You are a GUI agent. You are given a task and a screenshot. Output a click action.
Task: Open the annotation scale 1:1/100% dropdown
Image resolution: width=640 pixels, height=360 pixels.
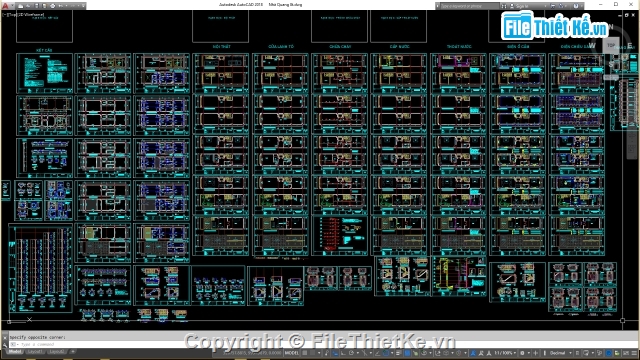(504, 353)
